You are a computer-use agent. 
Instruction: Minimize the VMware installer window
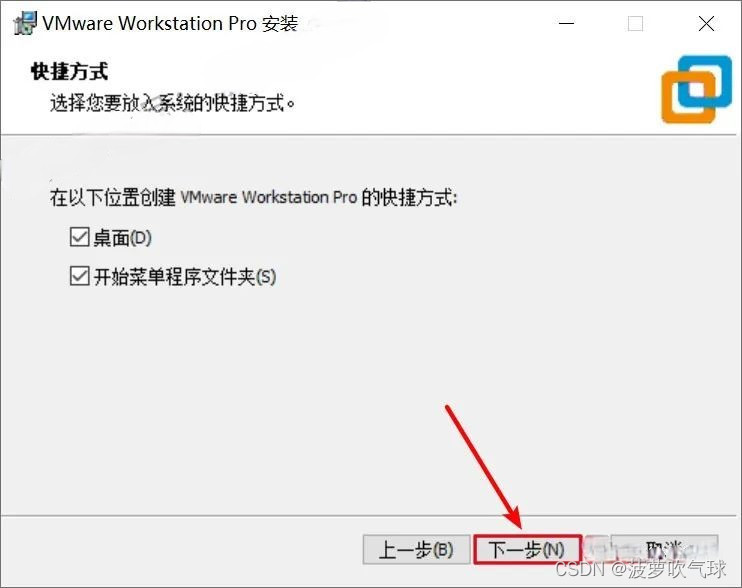[566, 23]
